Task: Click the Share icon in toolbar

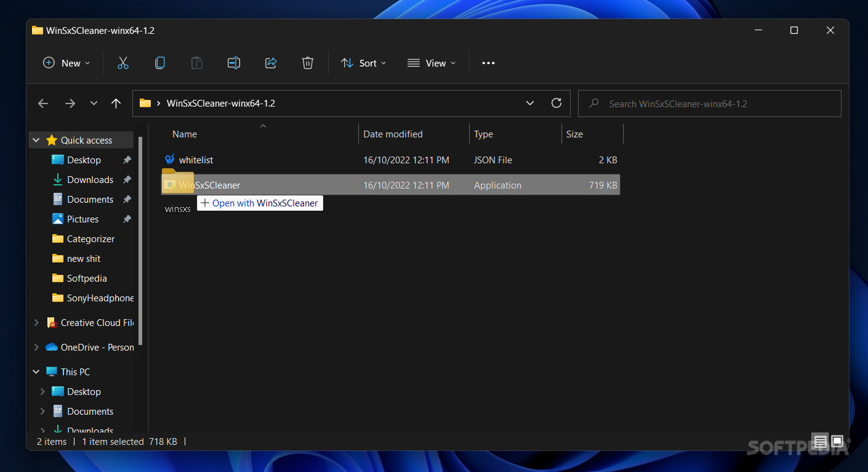Action: coord(271,63)
